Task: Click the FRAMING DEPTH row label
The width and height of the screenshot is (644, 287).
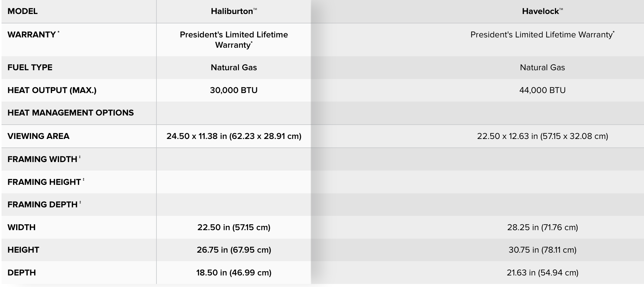Action: 43,205
